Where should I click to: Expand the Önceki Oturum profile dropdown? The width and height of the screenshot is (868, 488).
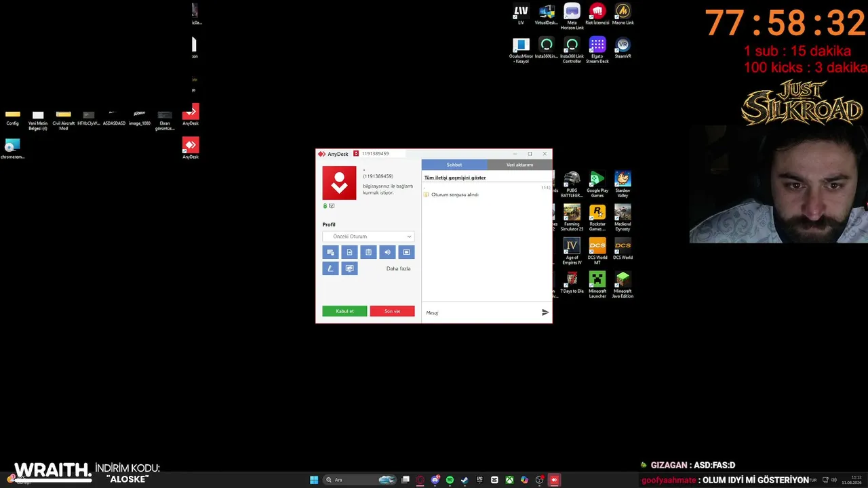pos(368,237)
